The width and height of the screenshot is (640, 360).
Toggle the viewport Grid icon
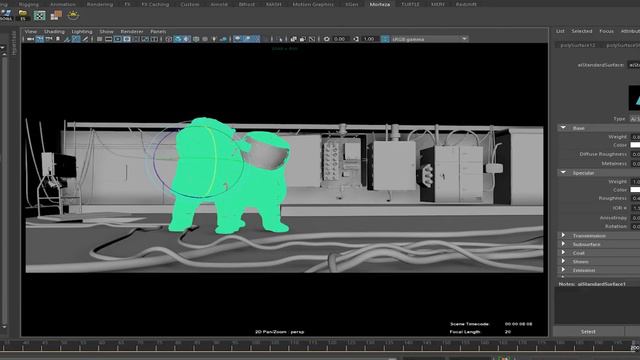tap(99, 39)
